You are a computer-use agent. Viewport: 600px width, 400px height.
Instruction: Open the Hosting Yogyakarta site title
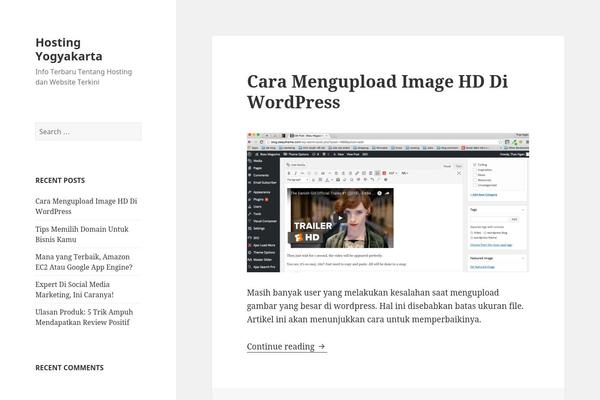[x=69, y=49]
